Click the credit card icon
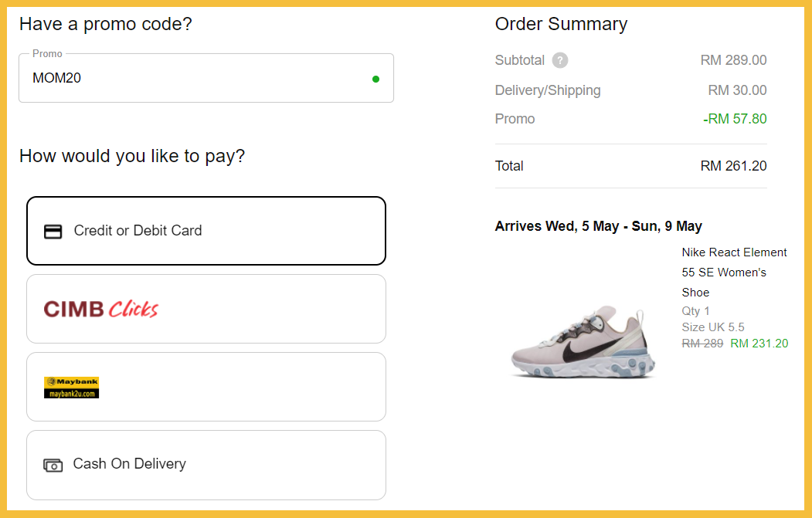The image size is (812, 518). [53, 231]
